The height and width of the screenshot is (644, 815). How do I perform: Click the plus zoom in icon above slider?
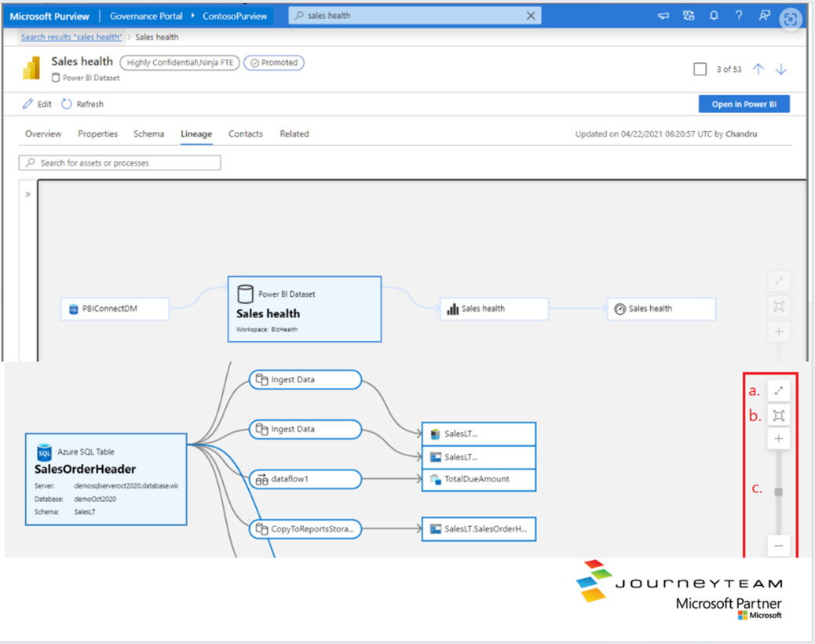(x=778, y=439)
